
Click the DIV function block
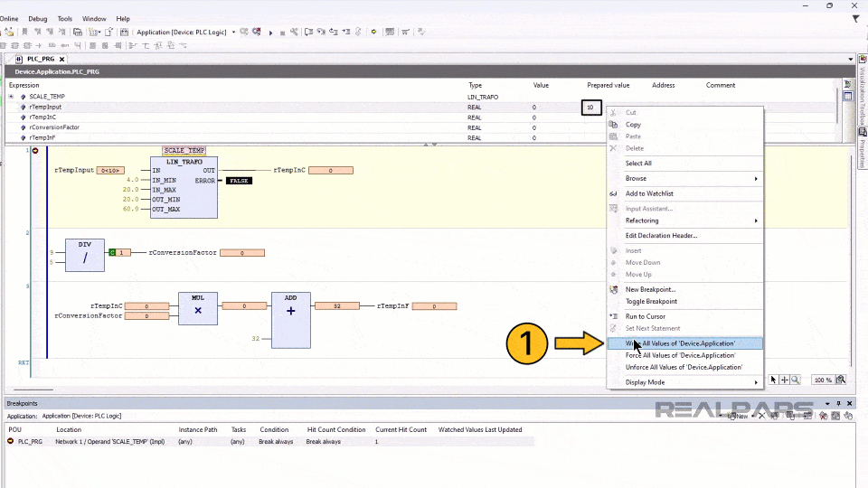85,255
